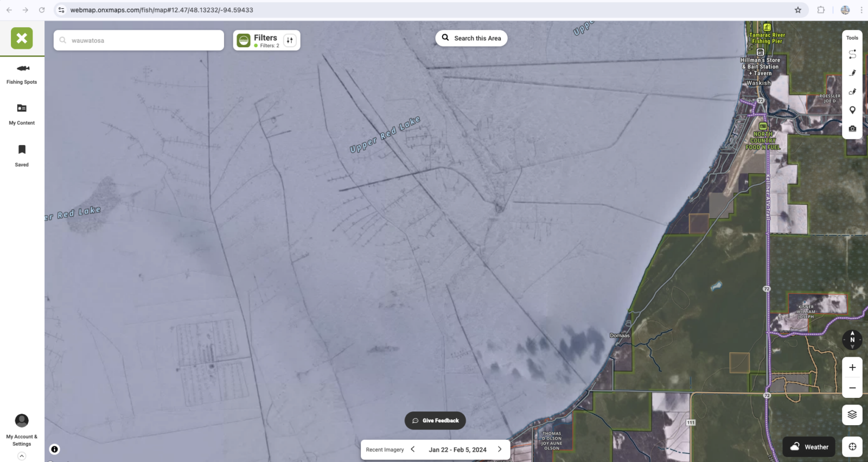868x462 pixels.
Task: Open the My Content tab
Action: 22,114
